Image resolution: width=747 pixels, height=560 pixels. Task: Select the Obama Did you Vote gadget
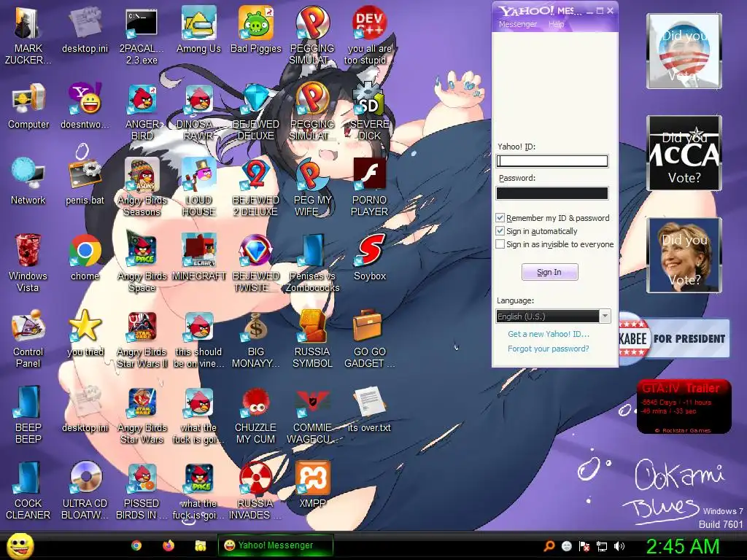click(x=684, y=51)
